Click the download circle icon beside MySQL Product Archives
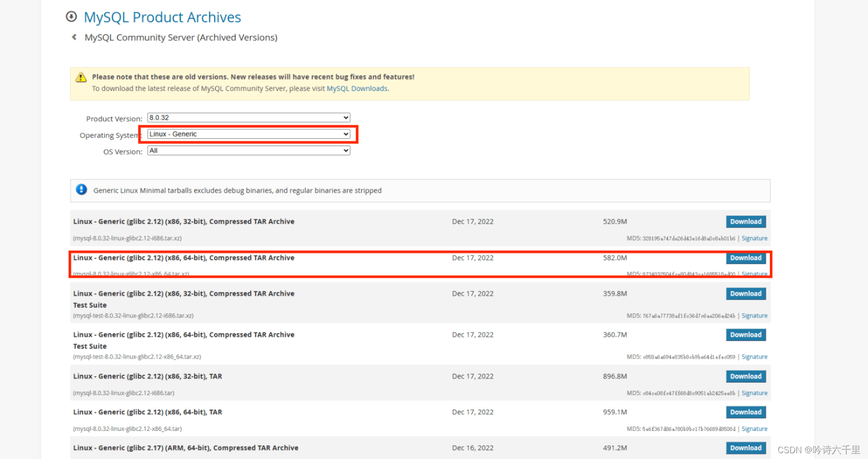 71,17
